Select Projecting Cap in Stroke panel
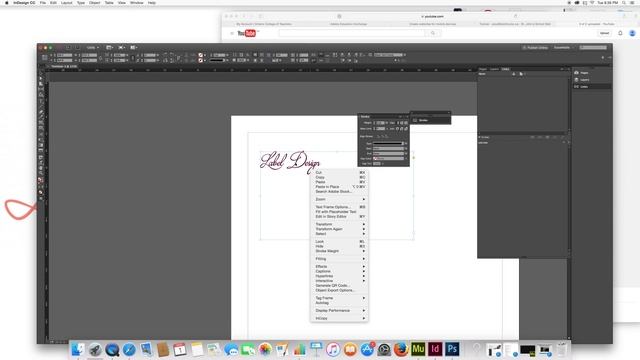The height and width of the screenshot is (360, 640). pos(406,123)
